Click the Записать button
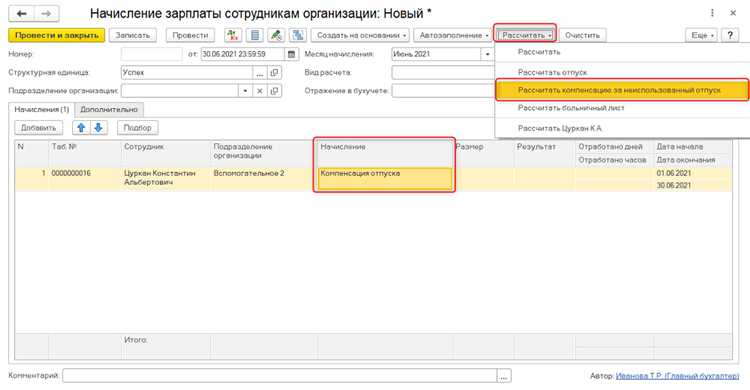This screenshot has width=750, height=390. (132, 35)
